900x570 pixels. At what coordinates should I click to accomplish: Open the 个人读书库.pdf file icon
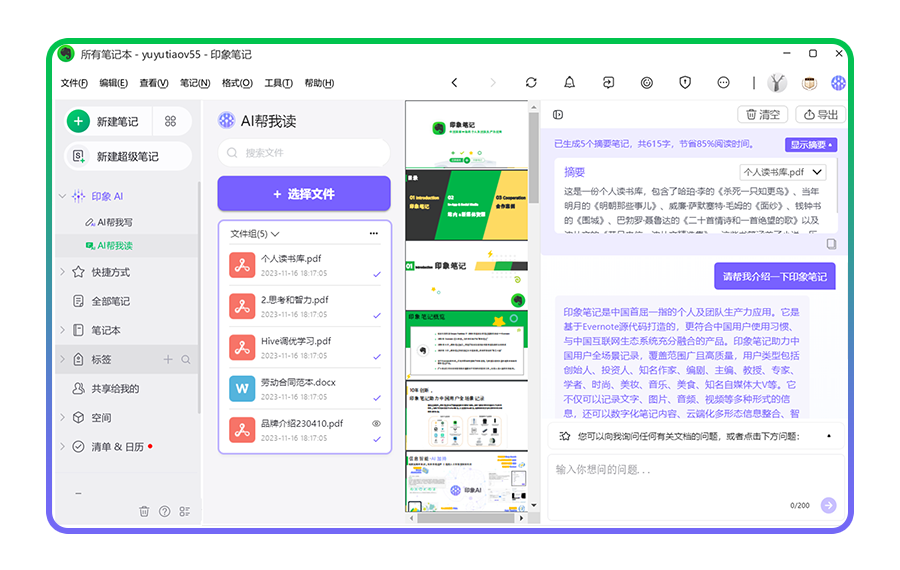[242, 265]
